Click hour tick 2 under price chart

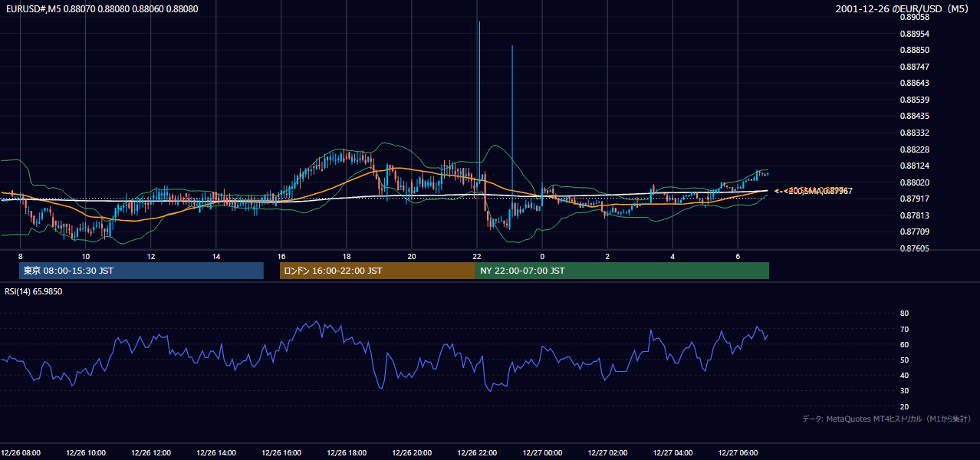click(607, 256)
